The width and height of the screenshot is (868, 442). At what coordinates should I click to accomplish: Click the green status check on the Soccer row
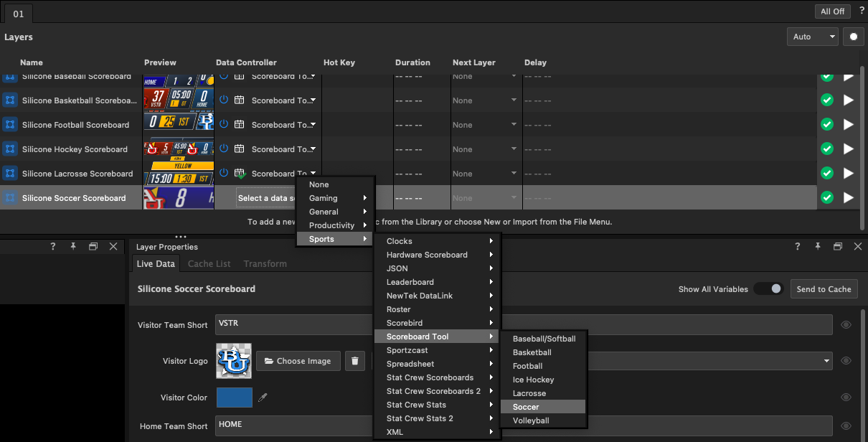click(827, 198)
